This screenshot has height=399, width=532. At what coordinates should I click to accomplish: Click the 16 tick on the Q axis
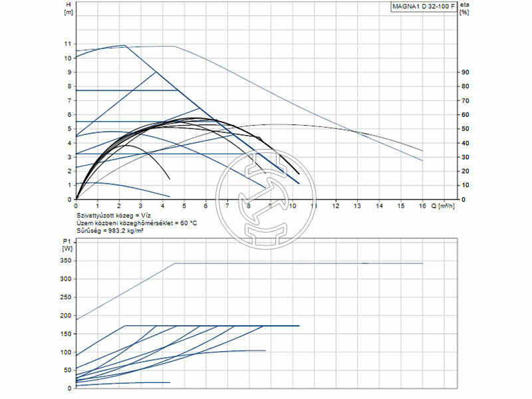pos(422,206)
